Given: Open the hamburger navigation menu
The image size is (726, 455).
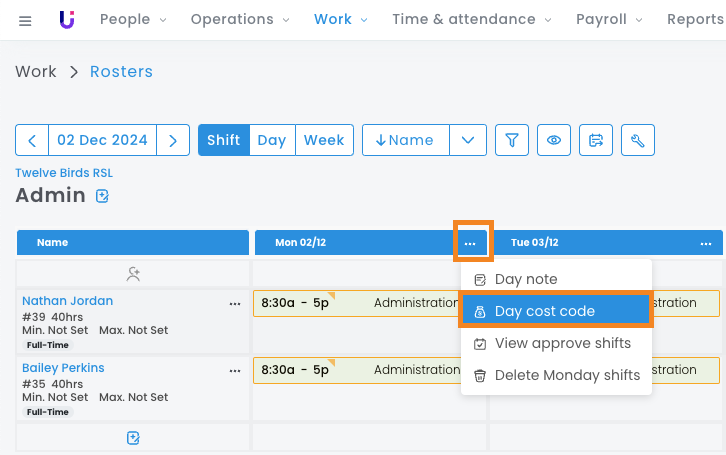Looking at the screenshot, I should pyautogui.click(x=25, y=20).
